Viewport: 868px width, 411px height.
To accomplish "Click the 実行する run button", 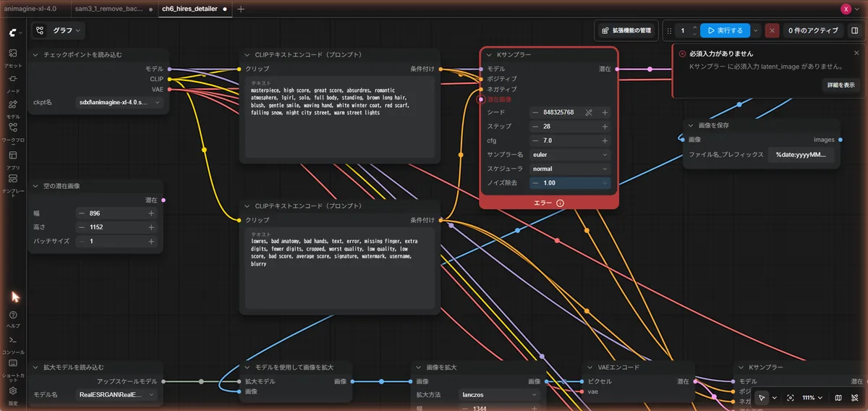I will 725,30.
